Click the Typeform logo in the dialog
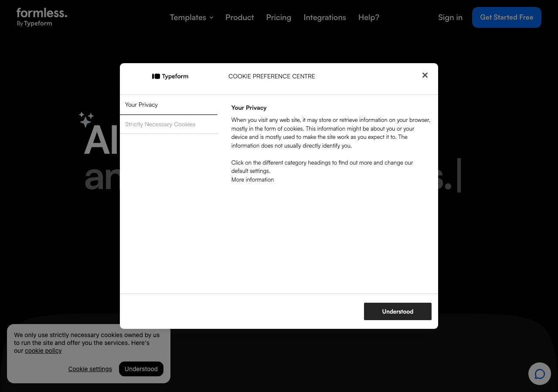Screen dimensions: 558x392 point(170,76)
